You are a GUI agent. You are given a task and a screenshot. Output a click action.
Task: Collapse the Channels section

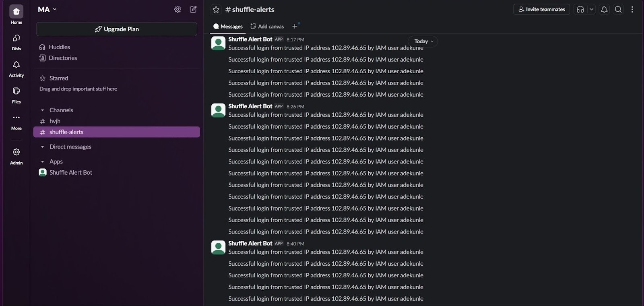(x=42, y=110)
